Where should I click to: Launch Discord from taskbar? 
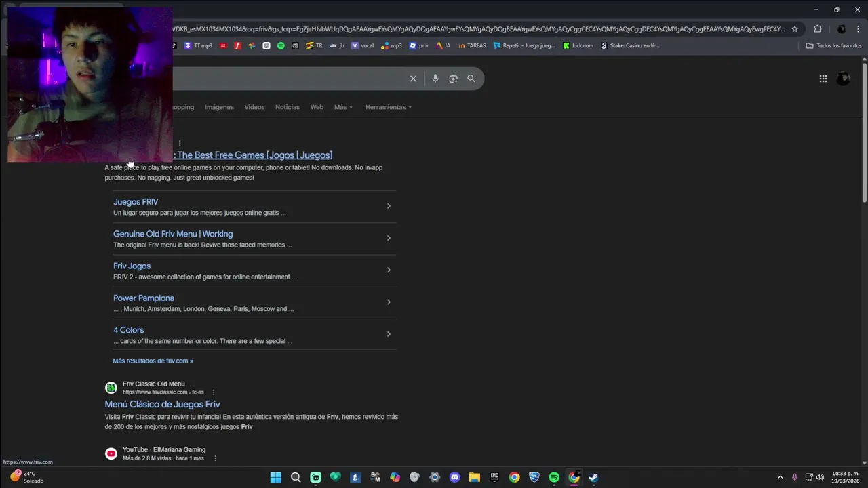pos(454,477)
